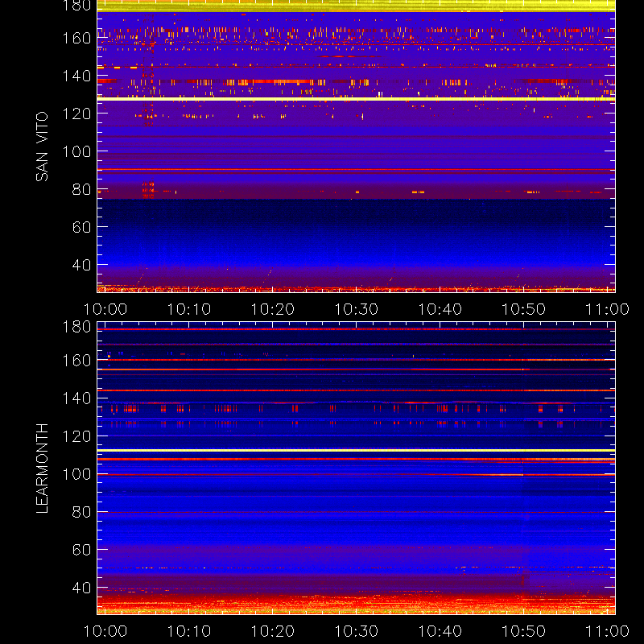Select 120 label on LEARMONTH axis

(76, 436)
